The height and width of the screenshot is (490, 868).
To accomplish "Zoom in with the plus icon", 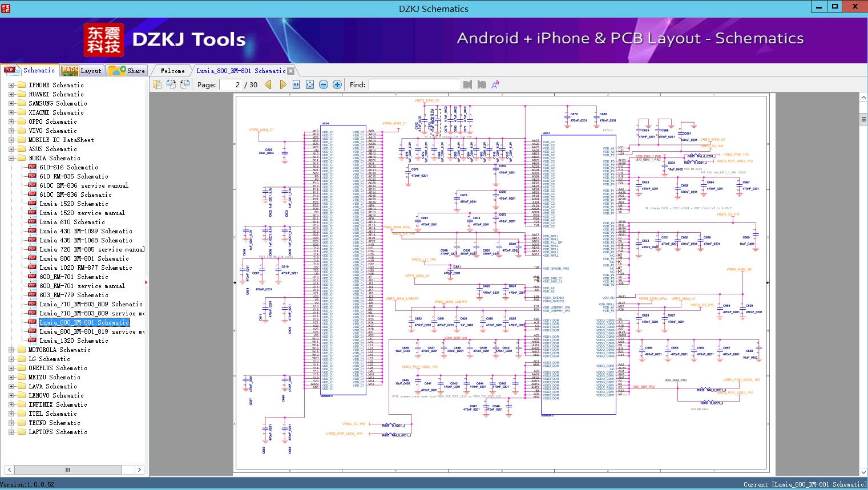I will tap(337, 84).
